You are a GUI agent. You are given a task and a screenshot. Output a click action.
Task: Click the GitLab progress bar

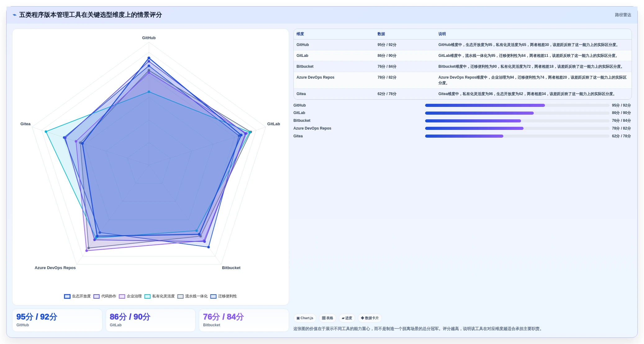coord(517,113)
